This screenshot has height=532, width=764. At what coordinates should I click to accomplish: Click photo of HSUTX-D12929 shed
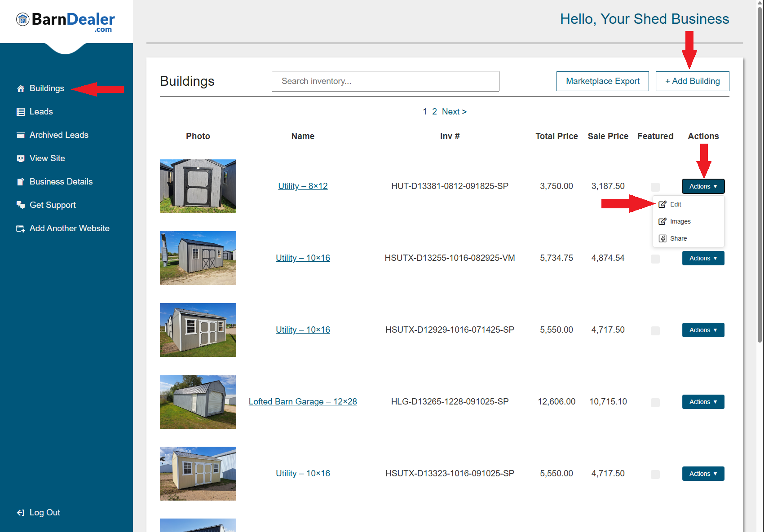click(x=198, y=330)
